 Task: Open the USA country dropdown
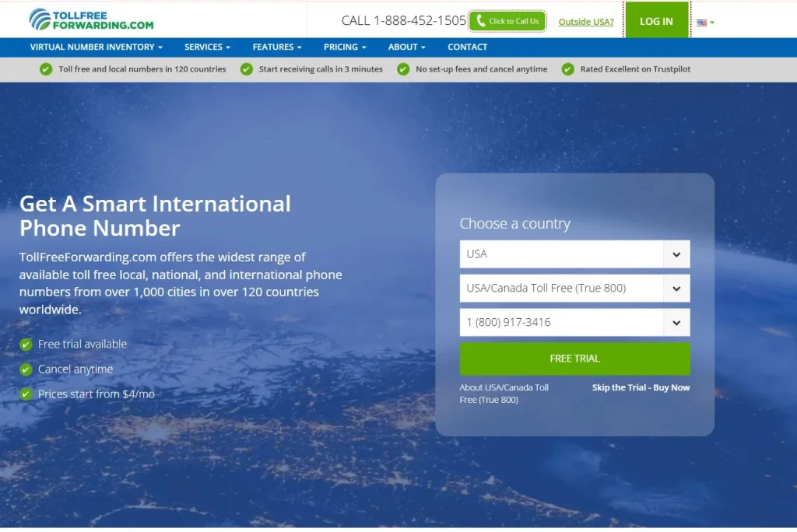pyautogui.click(x=574, y=254)
